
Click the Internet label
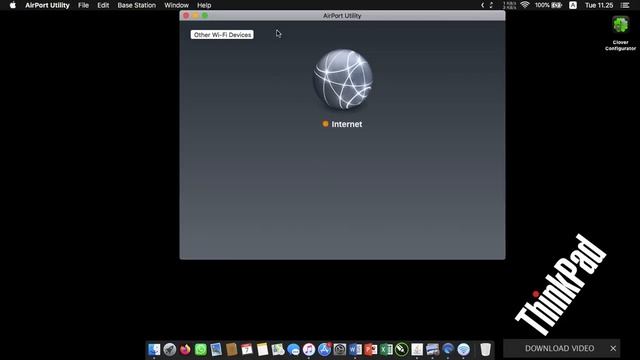(x=347, y=124)
